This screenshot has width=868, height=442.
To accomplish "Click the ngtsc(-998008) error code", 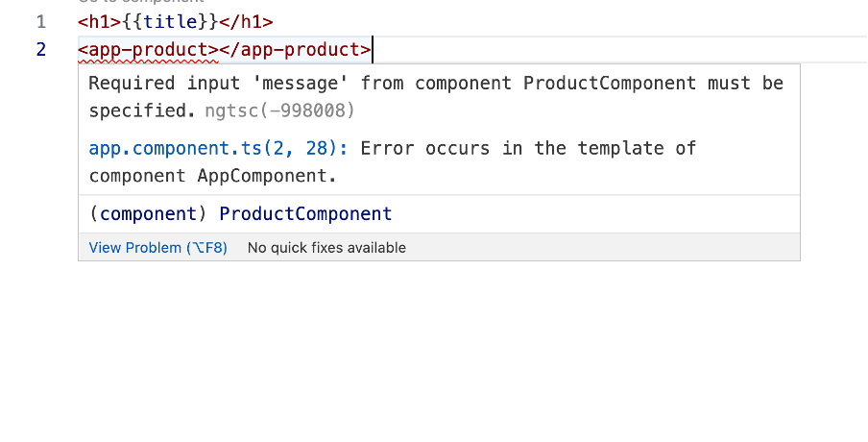I will point(279,110).
